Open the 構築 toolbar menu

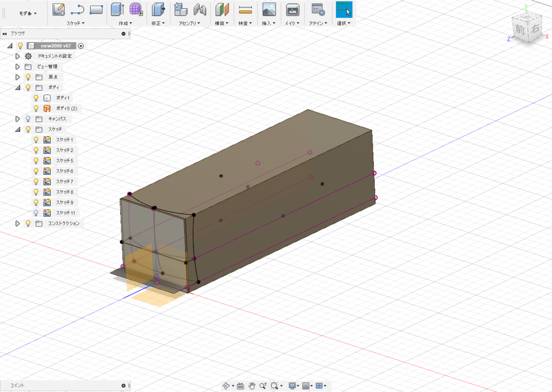coord(222,23)
